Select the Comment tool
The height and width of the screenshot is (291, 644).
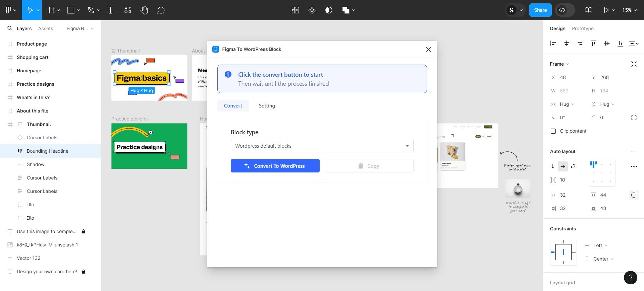click(x=161, y=10)
